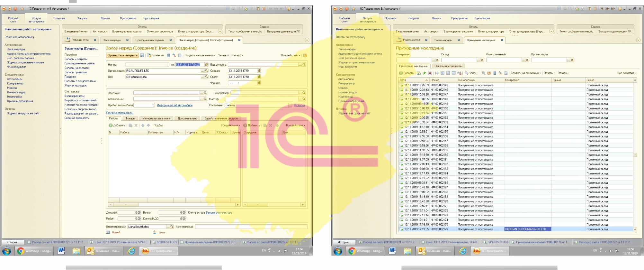
Task: Click the magnifier icon beside the Заказчик field
Action: 205,93
